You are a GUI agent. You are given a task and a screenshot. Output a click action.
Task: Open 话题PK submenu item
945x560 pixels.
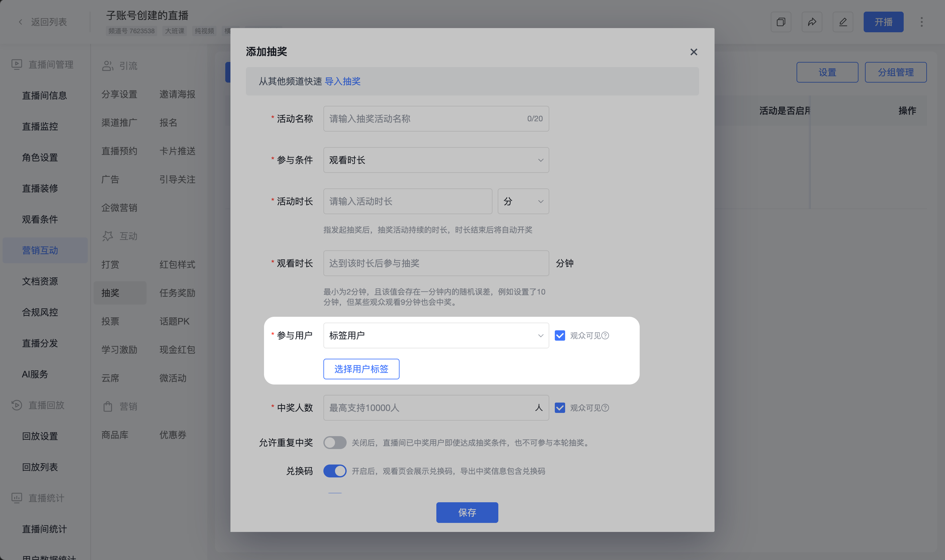(174, 321)
